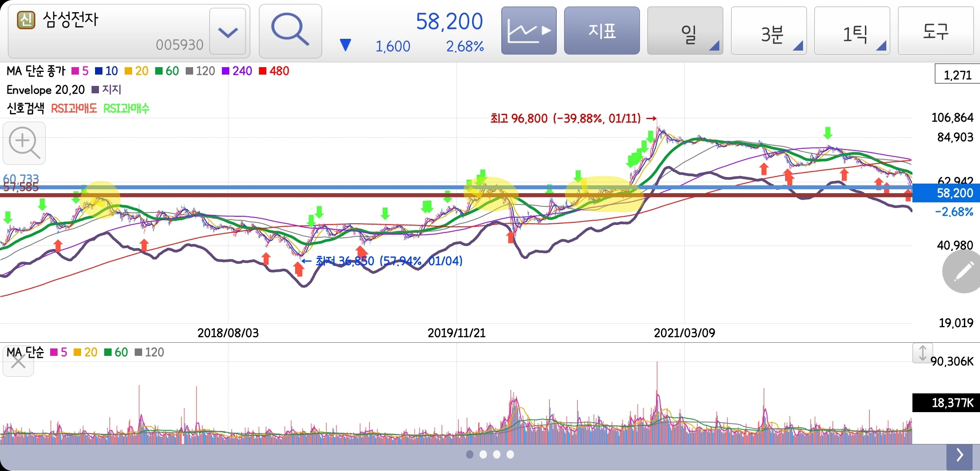The image size is (980, 471).
Task: Open the stock search magnifier
Action: click(x=290, y=31)
